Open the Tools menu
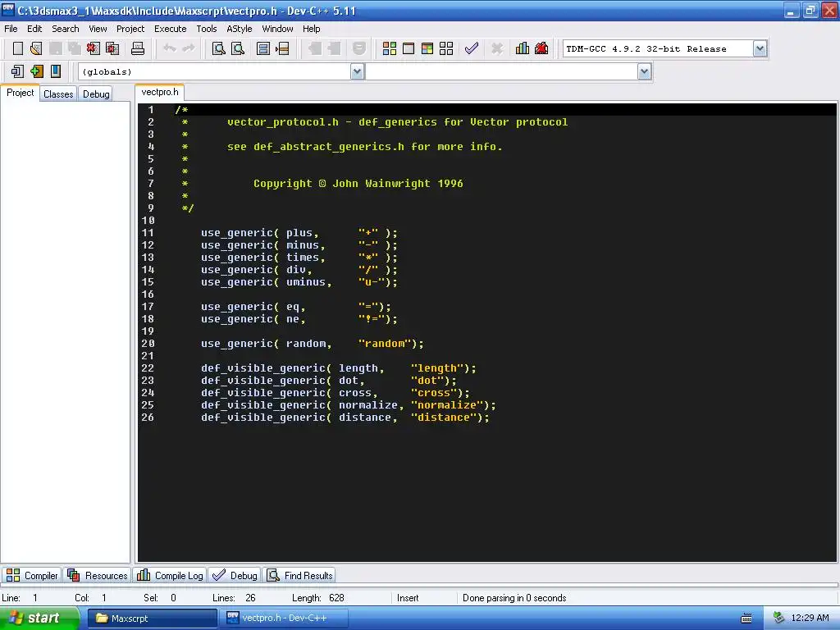Viewport: 840px width, 630px height. tap(206, 29)
